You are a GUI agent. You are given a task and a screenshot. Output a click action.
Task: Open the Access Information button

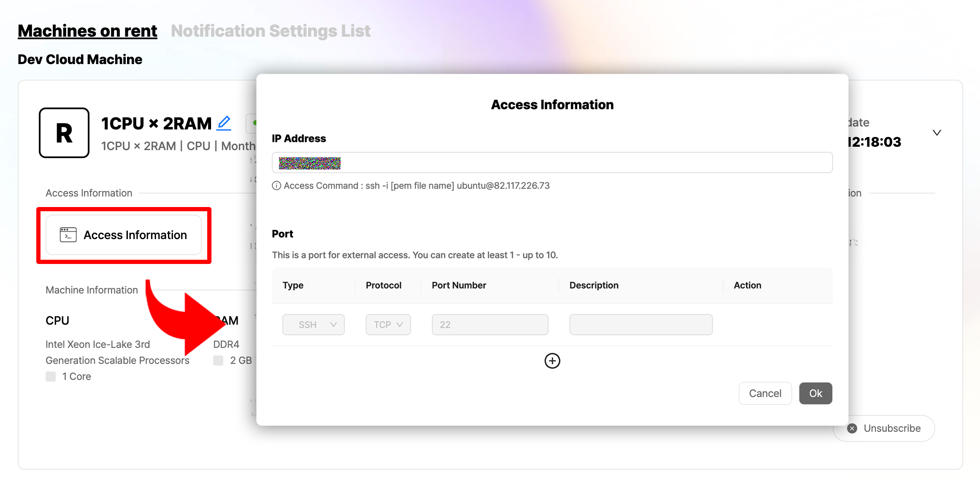click(x=124, y=235)
